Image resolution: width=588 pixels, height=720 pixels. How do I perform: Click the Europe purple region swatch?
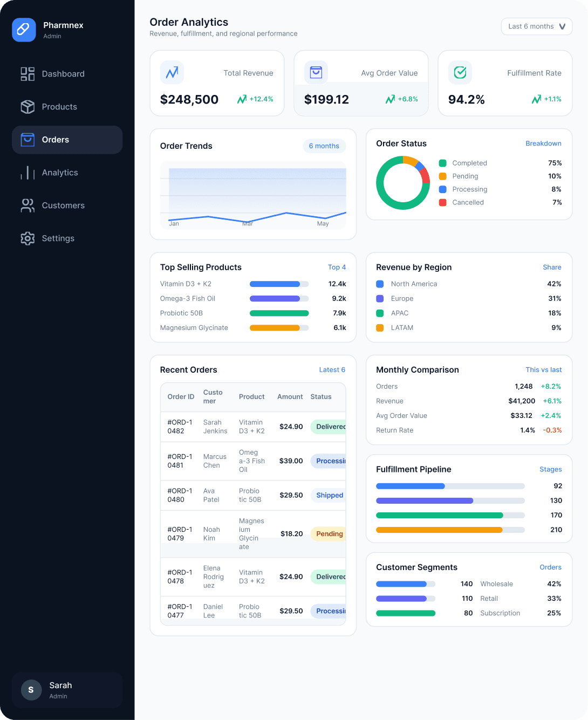coord(380,298)
